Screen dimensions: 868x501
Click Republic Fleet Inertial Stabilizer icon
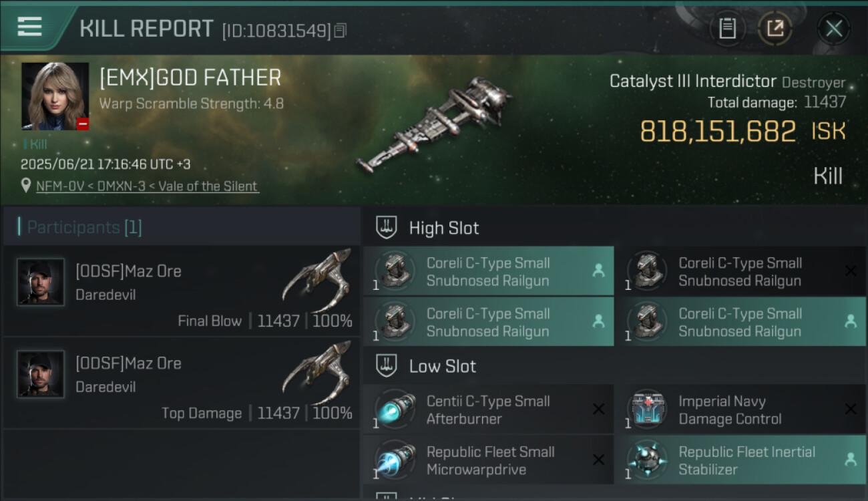(647, 460)
